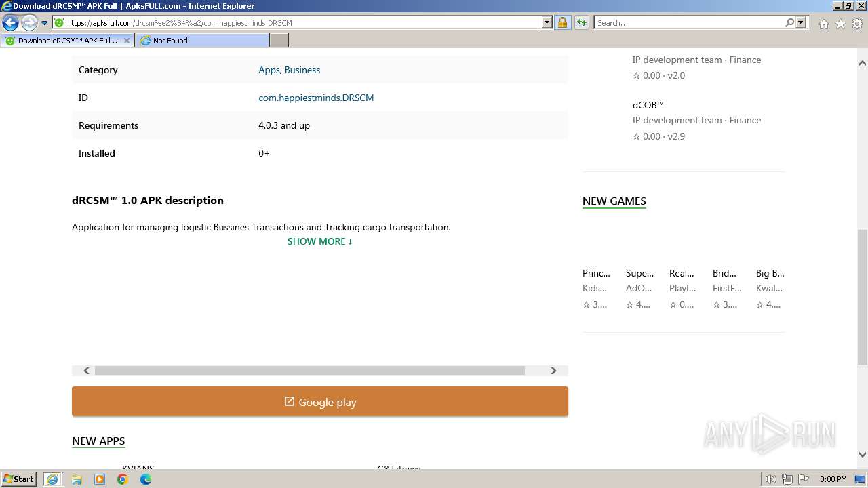
Task: Open the Windows Start menu
Action: (19, 479)
